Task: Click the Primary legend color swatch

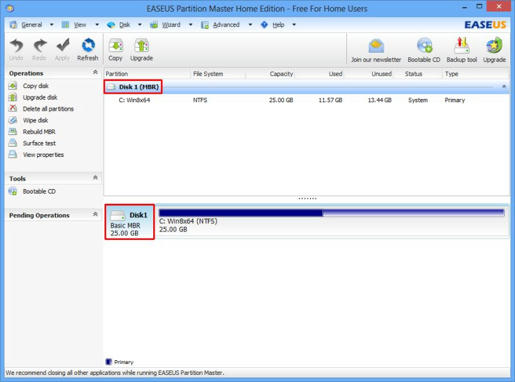Action: tap(108, 362)
